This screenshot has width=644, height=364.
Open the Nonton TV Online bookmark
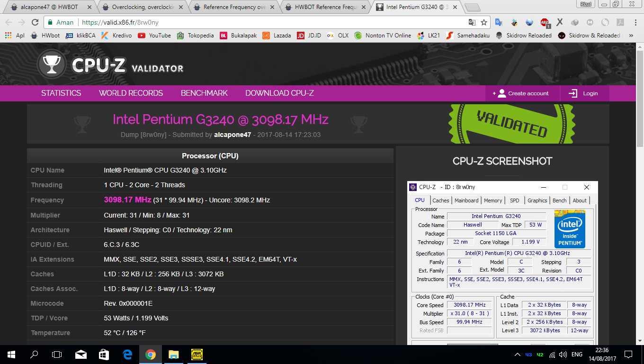383,36
